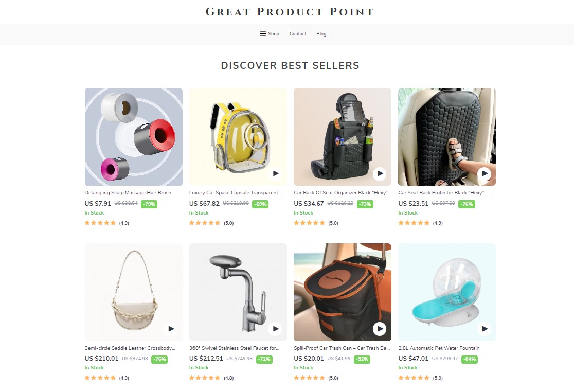Go to the Blog page

(321, 33)
